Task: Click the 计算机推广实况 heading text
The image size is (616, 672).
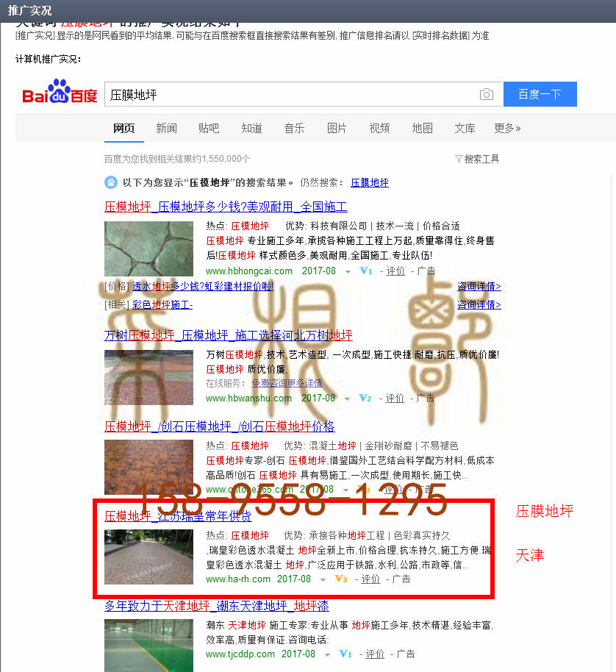Action: pyautogui.click(x=48, y=59)
